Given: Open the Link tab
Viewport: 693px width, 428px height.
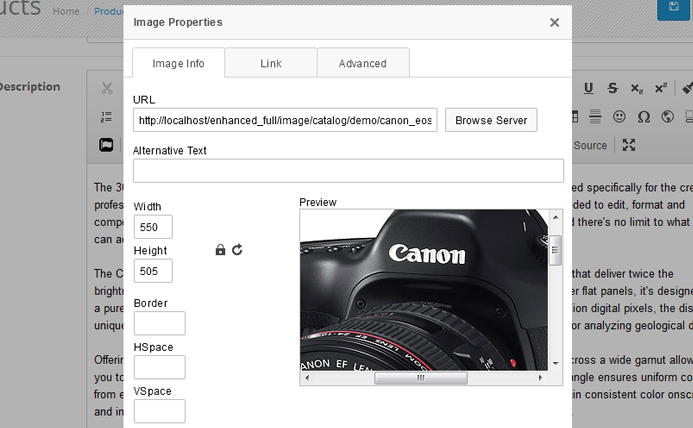Looking at the screenshot, I should [x=270, y=63].
